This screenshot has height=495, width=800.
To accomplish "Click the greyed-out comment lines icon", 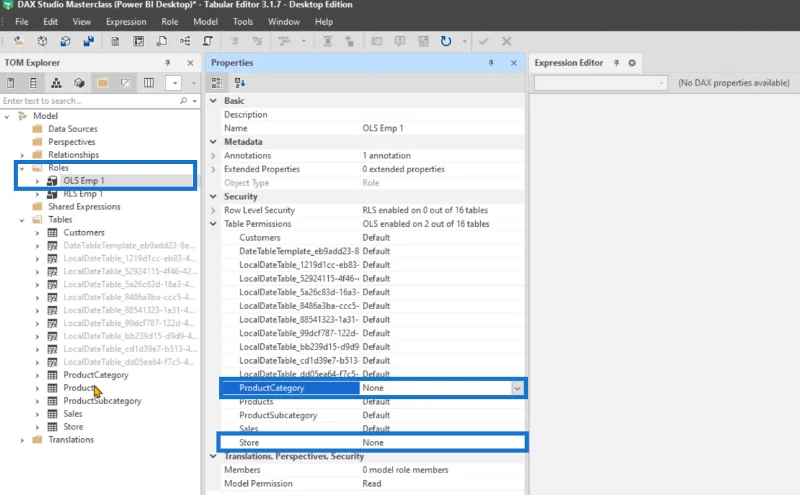I will click(284, 41).
